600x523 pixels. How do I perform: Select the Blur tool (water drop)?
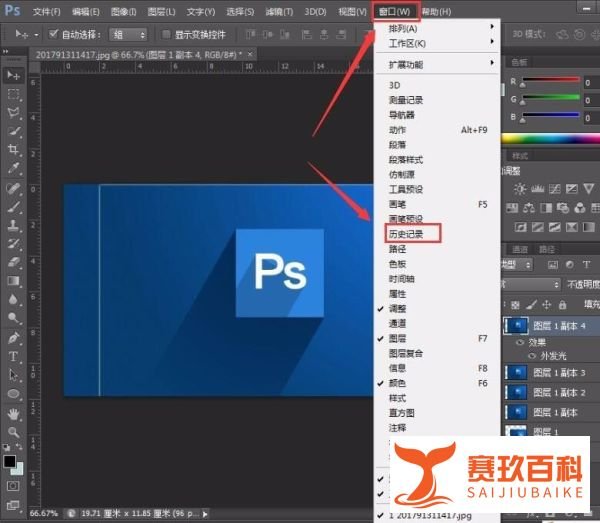[x=13, y=300]
